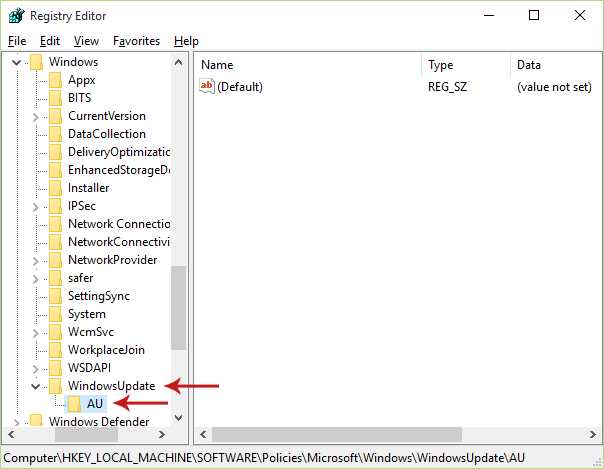Click the values pane scroll right arrow
Image resolution: width=604 pixels, height=469 pixels.
click(x=592, y=434)
